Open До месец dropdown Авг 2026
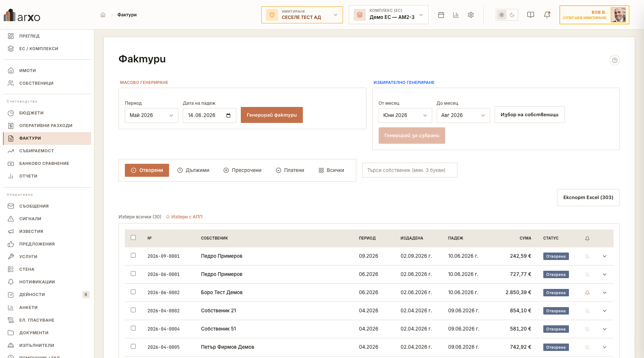 coord(463,115)
